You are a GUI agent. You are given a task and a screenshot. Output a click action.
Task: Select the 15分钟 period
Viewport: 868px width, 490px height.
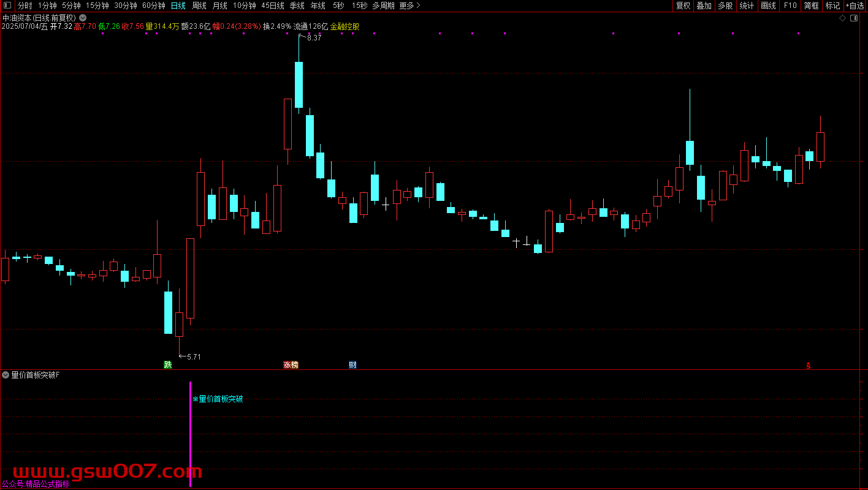97,6
